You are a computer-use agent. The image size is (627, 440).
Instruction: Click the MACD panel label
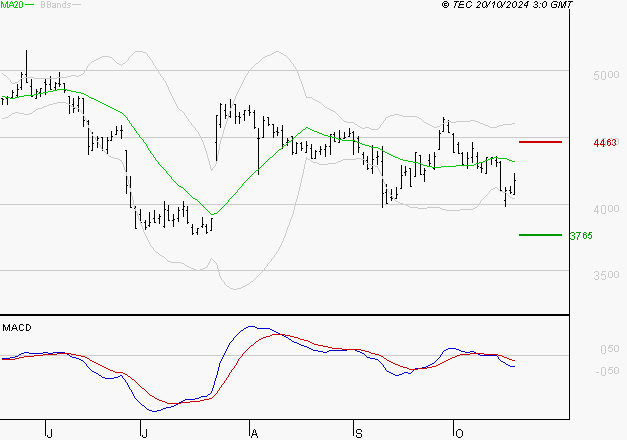[x=17, y=328]
